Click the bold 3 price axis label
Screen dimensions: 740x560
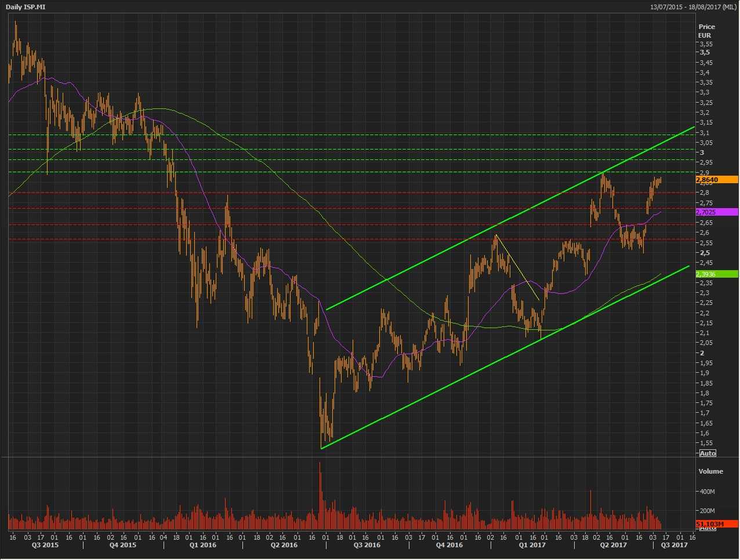tap(702, 152)
